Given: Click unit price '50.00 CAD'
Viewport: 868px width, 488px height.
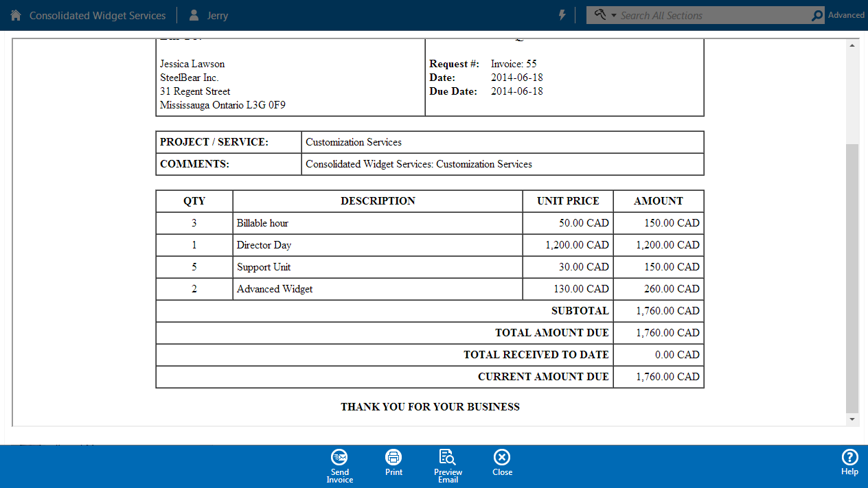Looking at the screenshot, I should pos(584,223).
